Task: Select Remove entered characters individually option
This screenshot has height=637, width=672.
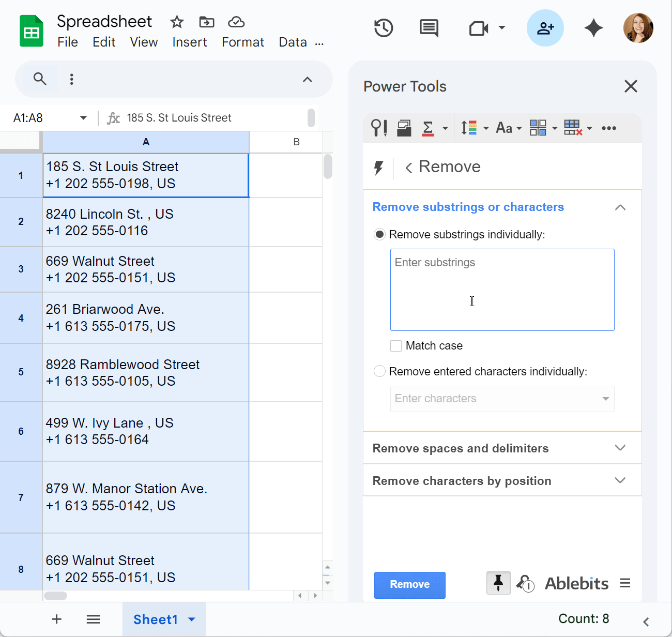Action: coord(379,371)
